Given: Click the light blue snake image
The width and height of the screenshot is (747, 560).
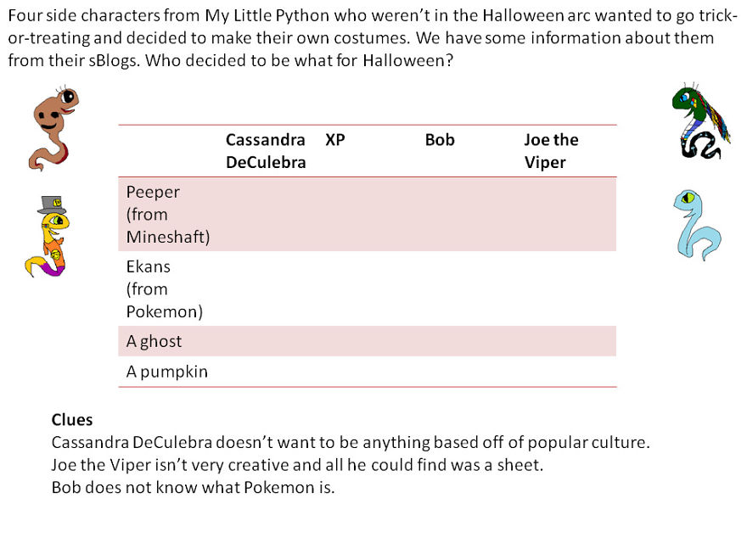Looking at the screenshot, I should click(x=697, y=225).
